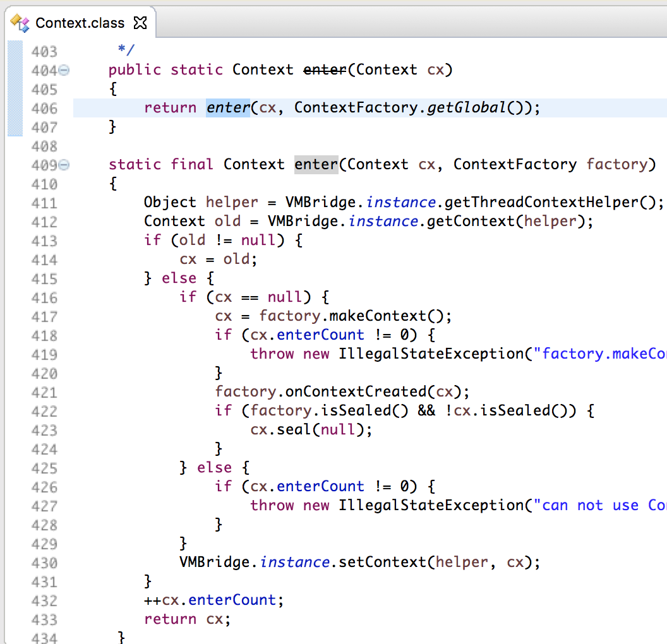Click line number 430 in the gutter
667x644 pixels.
pyautogui.click(x=44, y=563)
